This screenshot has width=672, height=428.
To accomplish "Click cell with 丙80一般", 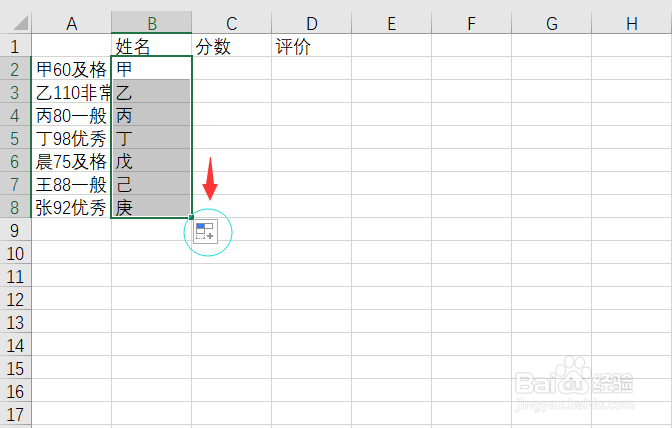I will [72, 115].
